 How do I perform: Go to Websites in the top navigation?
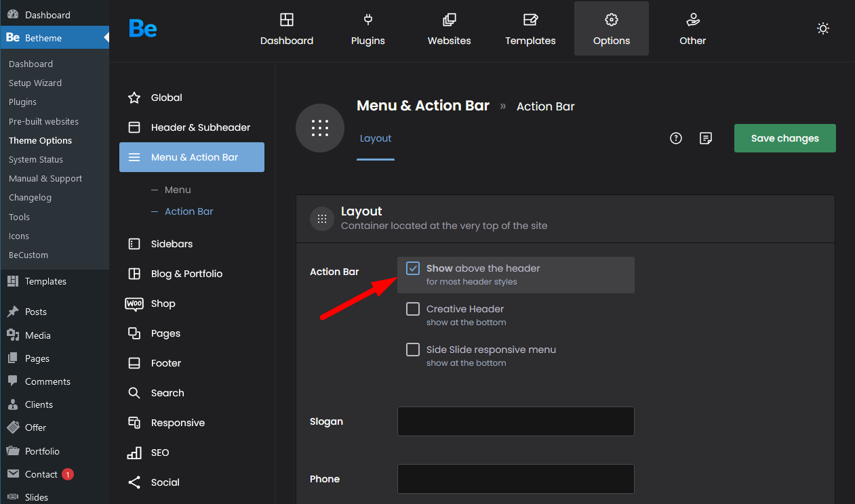pyautogui.click(x=449, y=29)
